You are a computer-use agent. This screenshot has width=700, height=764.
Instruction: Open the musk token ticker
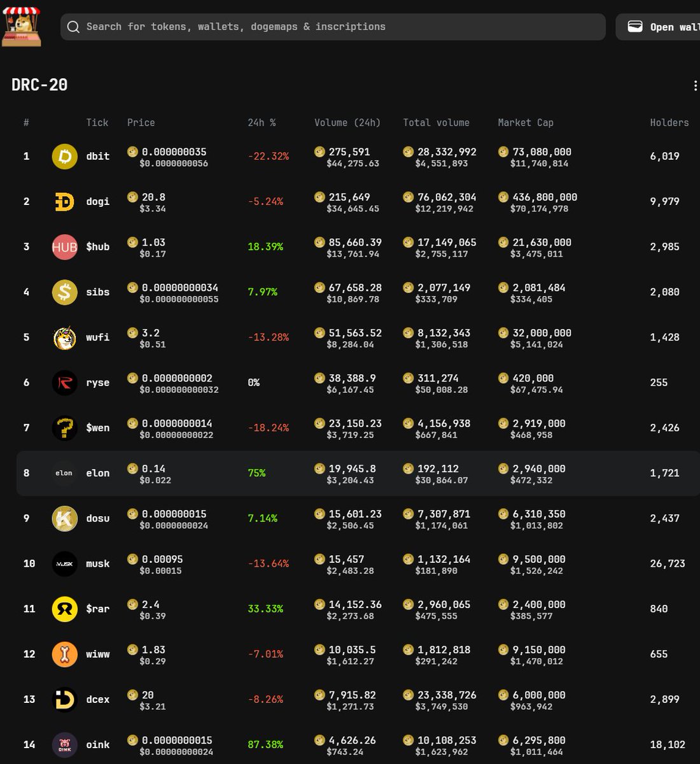click(x=98, y=563)
